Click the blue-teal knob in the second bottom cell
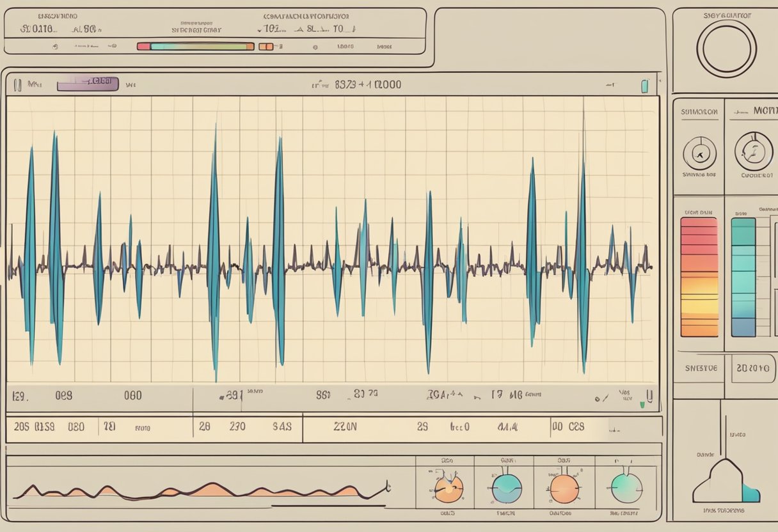Screen dimensions: 778x532 click(507, 489)
